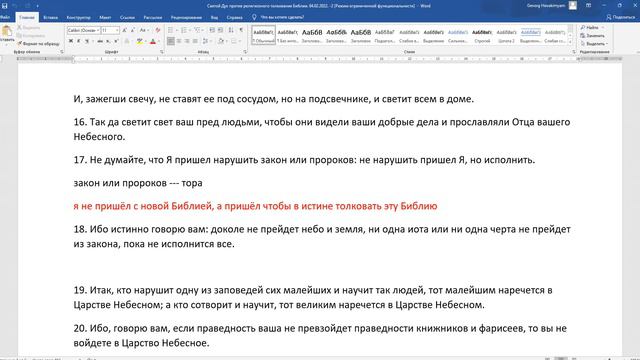Expand the bullets list dropdown arrow

click(176, 30)
